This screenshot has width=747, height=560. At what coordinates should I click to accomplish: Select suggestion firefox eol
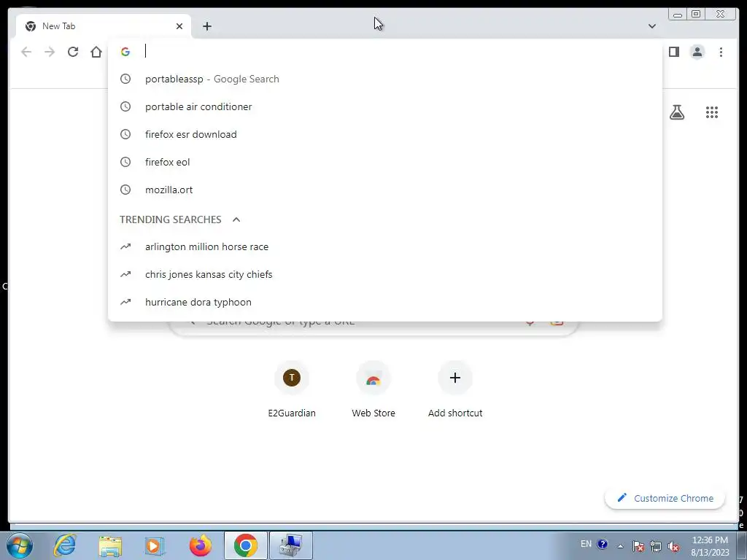[385, 162]
